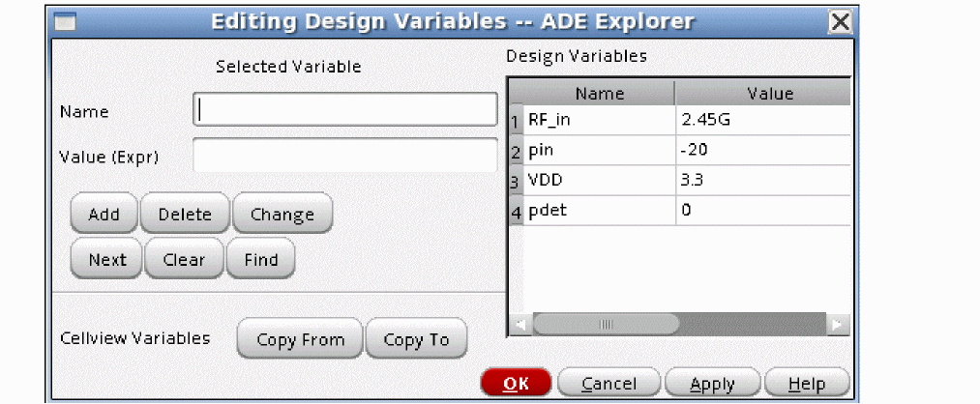This screenshot has width=980, height=404.
Task: Click Copy To for cellview variables
Action: pyautogui.click(x=416, y=339)
